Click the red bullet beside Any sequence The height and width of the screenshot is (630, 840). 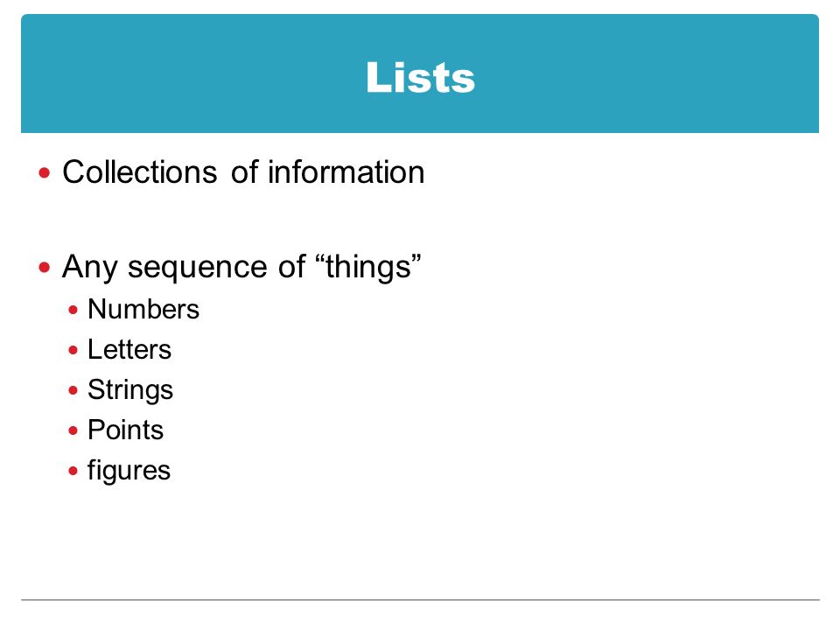pyautogui.click(x=45, y=267)
